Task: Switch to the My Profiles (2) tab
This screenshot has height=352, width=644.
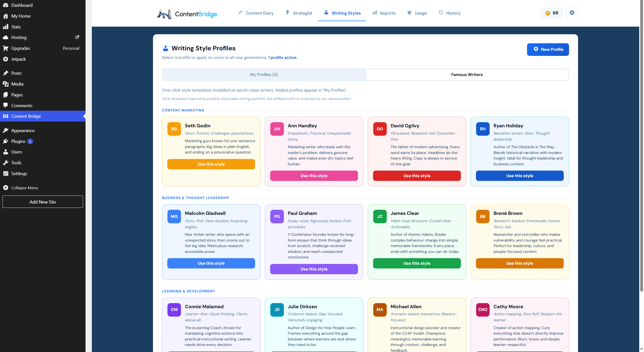Action: (264, 75)
